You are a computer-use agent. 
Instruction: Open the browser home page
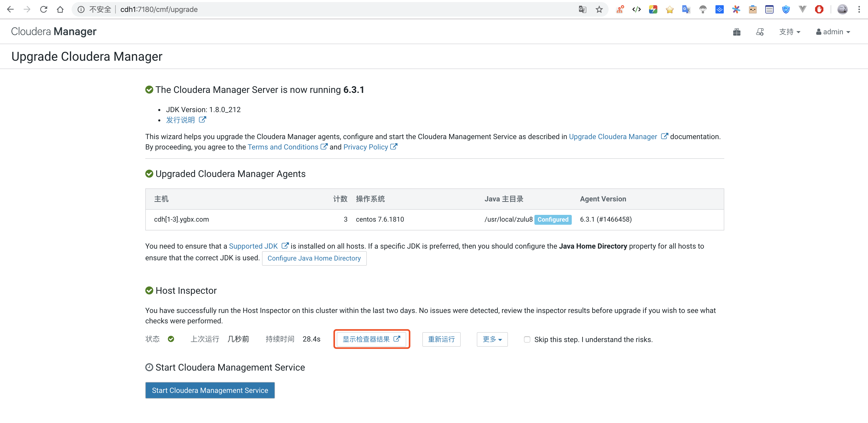60,9
